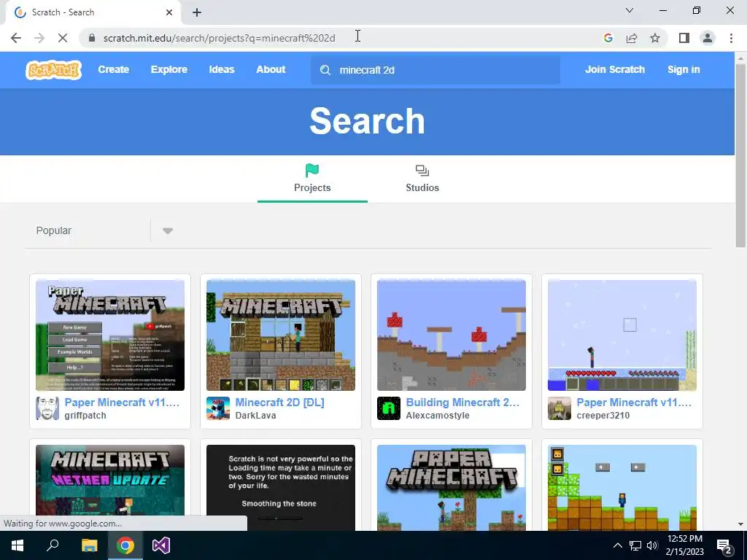Open the Paper Minecraft v11 link by griffpatch

122,402
